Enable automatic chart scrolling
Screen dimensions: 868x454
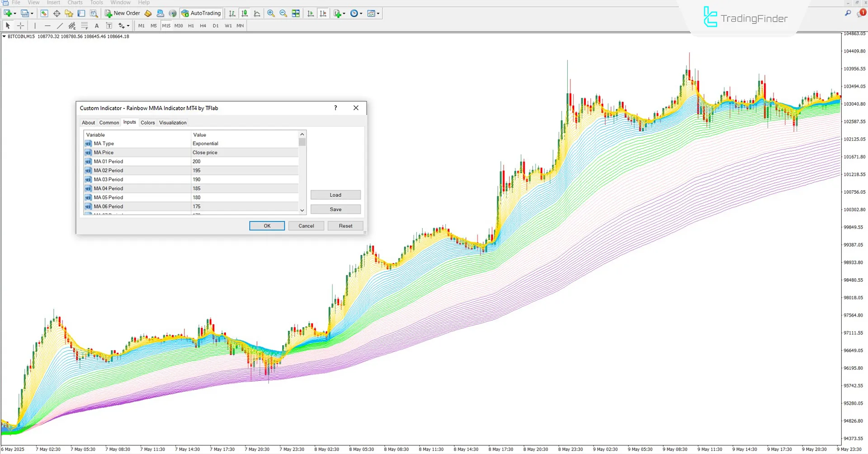(x=310, y=13)
